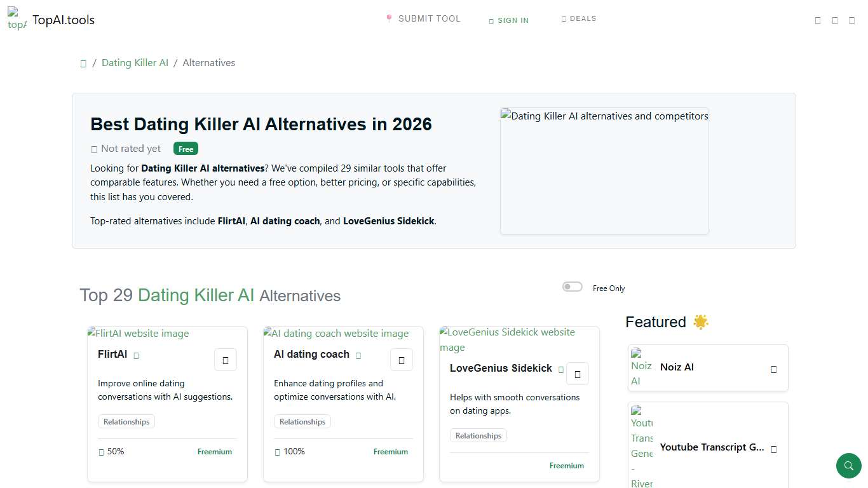Open the SUBMIT TOOL menu item
The image size is (868, 488).
tap(423, 18)
